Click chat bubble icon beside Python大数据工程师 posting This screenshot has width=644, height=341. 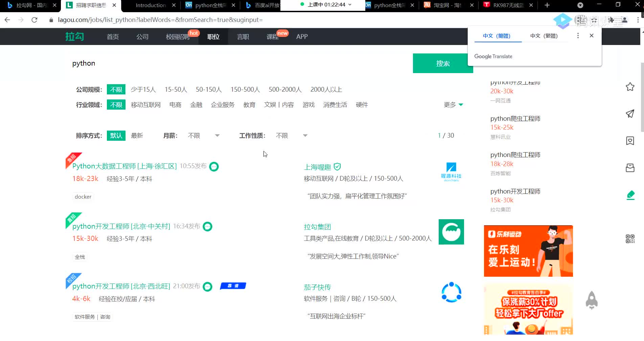214,166
